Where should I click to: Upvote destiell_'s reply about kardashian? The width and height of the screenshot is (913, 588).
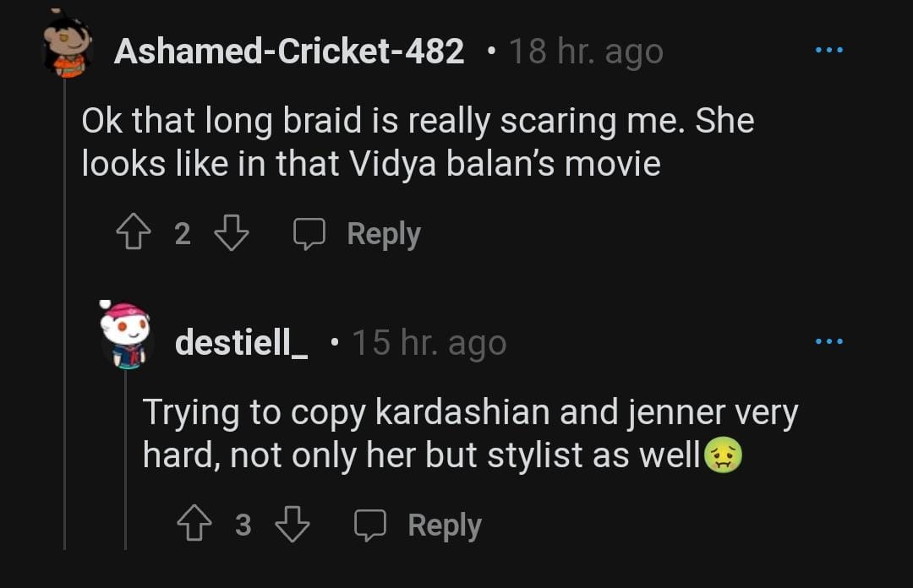pos(193,525)
